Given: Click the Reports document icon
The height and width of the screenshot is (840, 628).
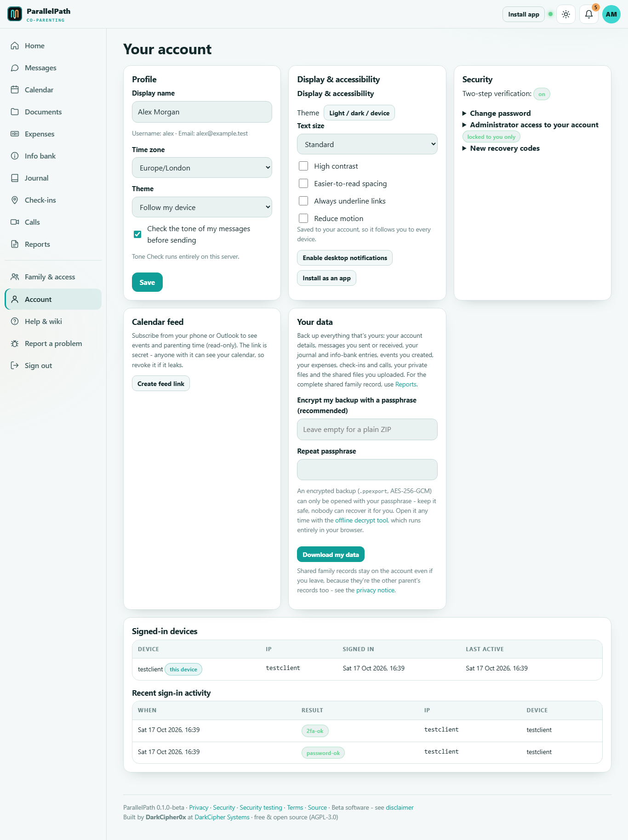Looking at the screenshot, I should pyautogui.click(x=15, y=244).
